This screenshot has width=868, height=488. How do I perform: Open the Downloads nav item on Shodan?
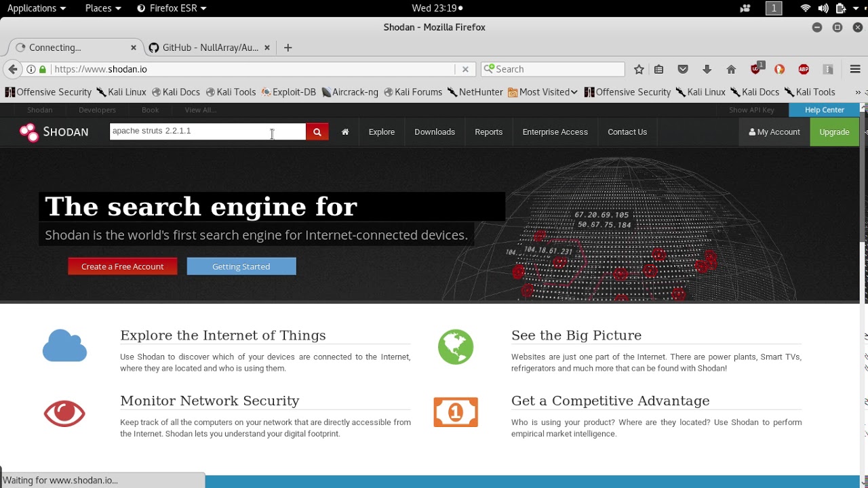(435, 132)
